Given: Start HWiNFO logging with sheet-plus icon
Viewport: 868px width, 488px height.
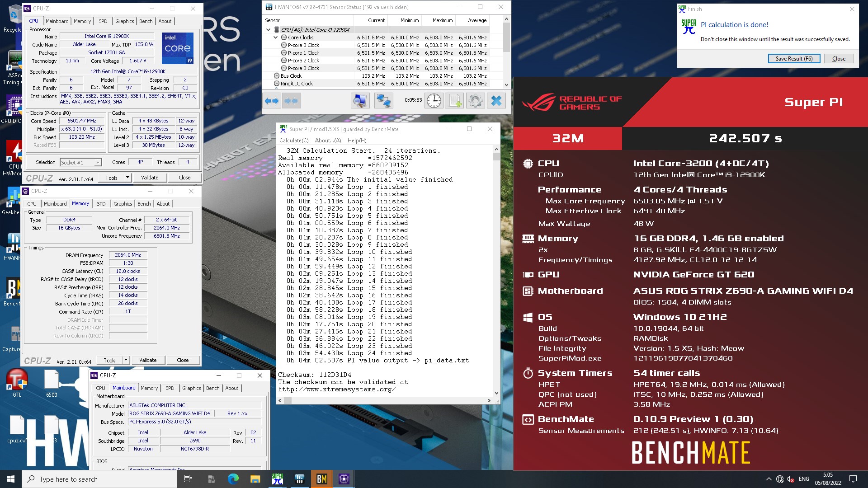Looking at the screenshot, I should [x=454, y=101].
